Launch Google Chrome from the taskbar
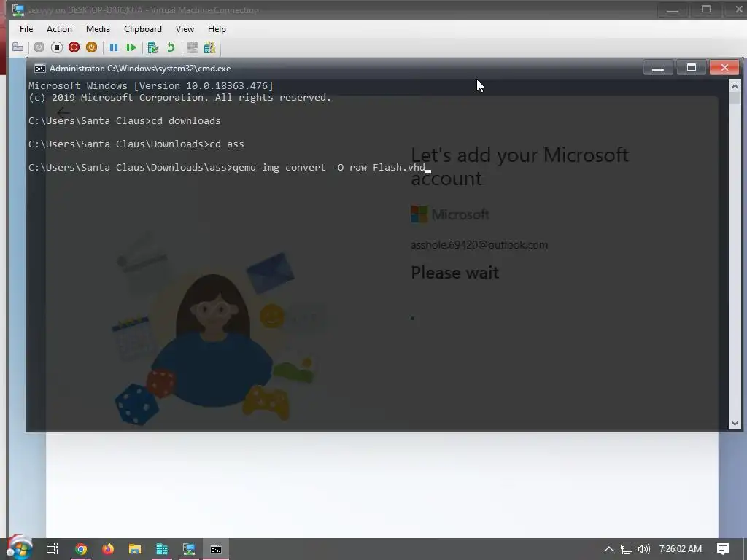Image resolution: width=747 pixels, height=560 pixels. click(80, 549)
